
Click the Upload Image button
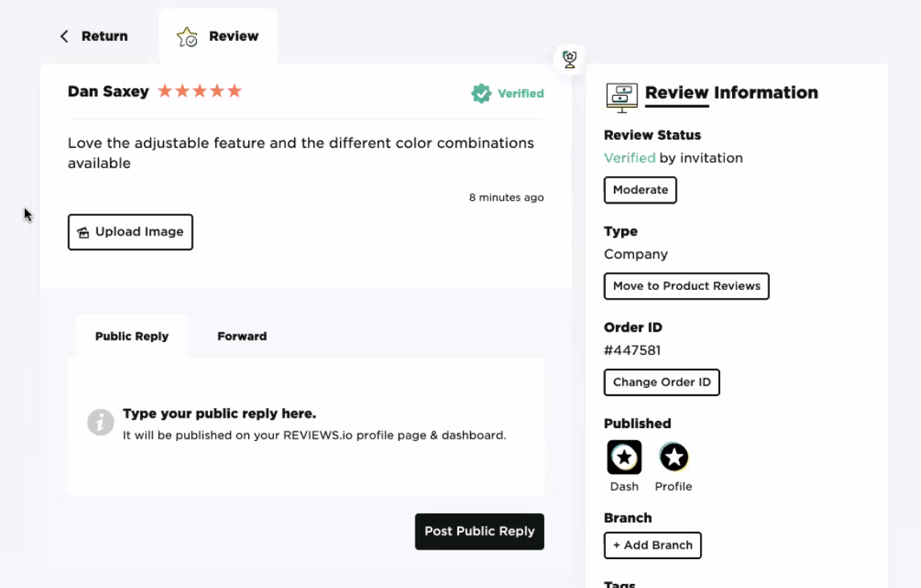coord(130,232)
